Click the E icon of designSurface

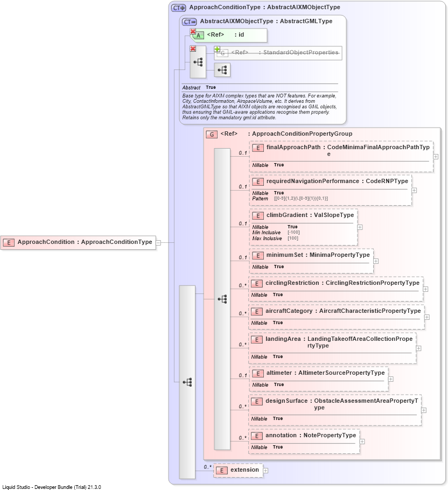tap(257, 402)
